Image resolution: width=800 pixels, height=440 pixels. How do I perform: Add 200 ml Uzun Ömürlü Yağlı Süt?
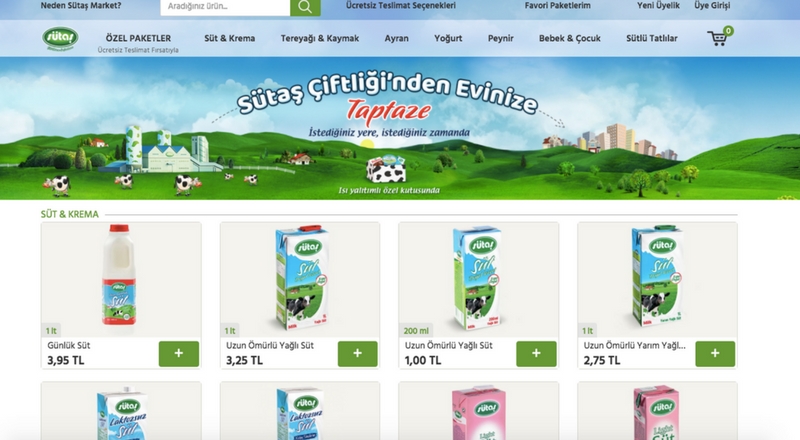tap(536, 353)
